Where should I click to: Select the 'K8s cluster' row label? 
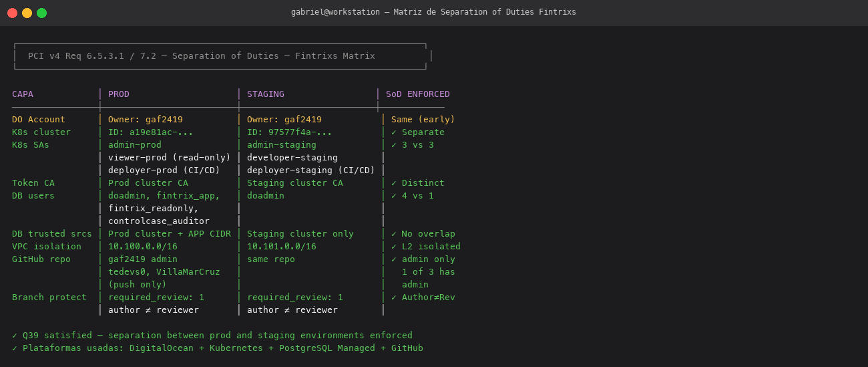(41, 132)
